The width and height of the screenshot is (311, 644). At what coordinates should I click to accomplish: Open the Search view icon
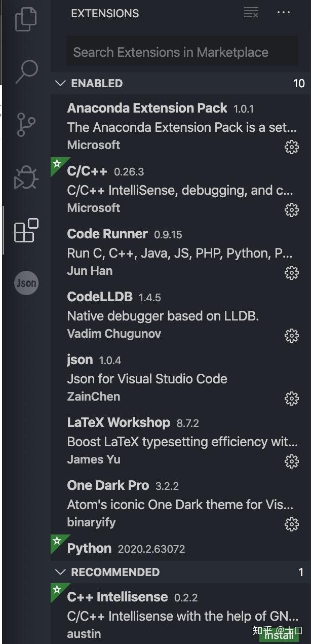26,71
